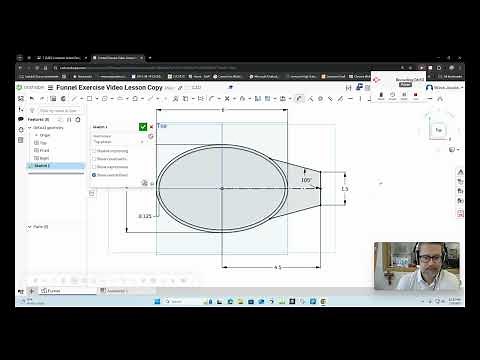Select Sketch 1 in the feature tree
This screenshot has height=360, width=480.
(x=55, y=166)
